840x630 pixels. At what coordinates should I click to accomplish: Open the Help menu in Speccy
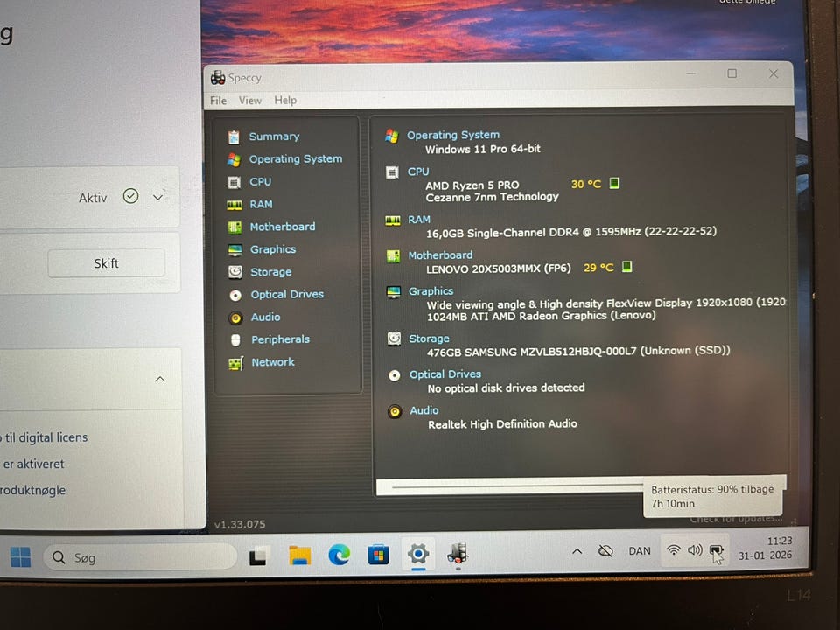285,100
